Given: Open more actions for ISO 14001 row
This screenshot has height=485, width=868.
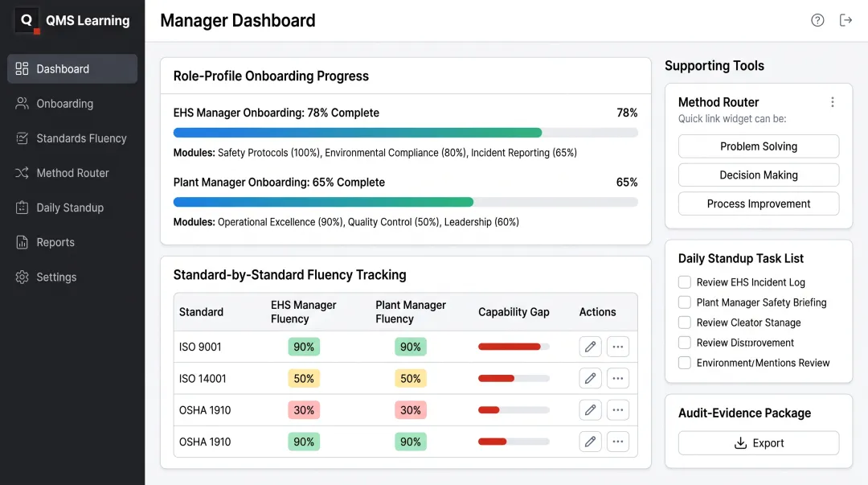Looking at the screenshot, I should [x=618, y=379].
